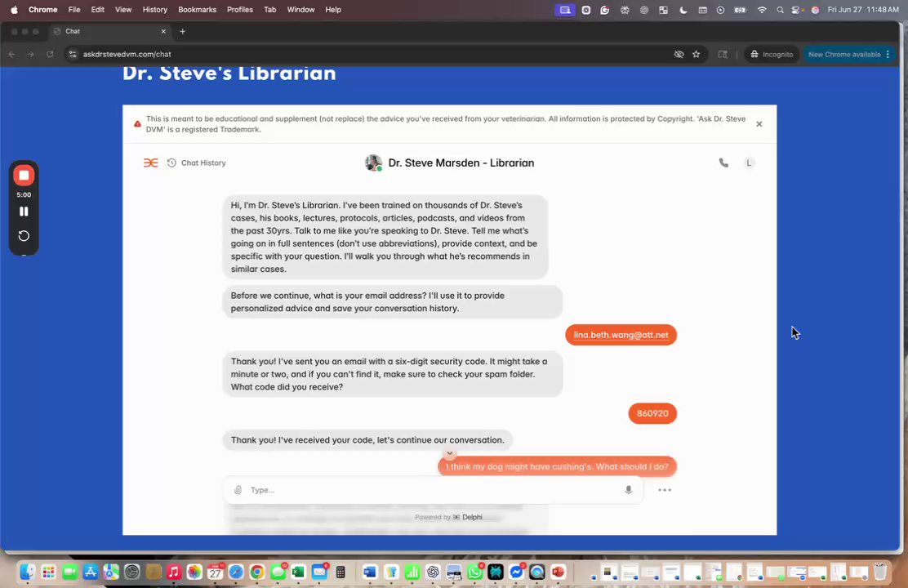Follow the Powered by Delphi link

(x=448, y=517)
